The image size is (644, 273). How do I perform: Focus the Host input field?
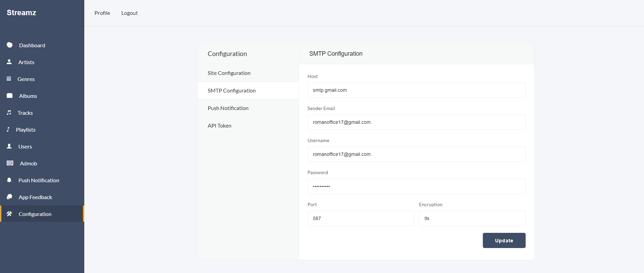416,90
